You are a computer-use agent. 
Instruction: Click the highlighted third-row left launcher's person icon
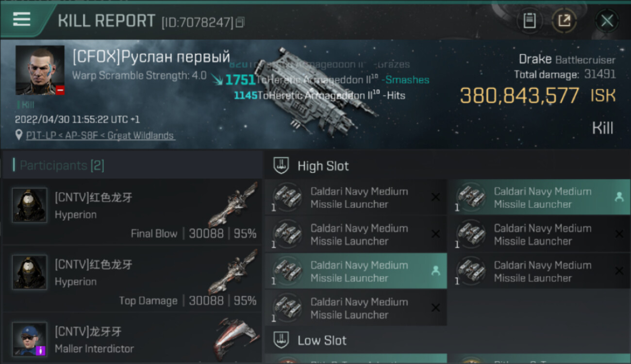click(x=435, y=271)
